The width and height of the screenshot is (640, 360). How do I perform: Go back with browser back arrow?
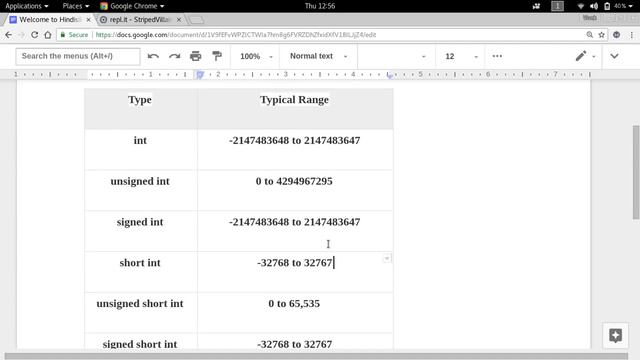click(x=9, y=35)
